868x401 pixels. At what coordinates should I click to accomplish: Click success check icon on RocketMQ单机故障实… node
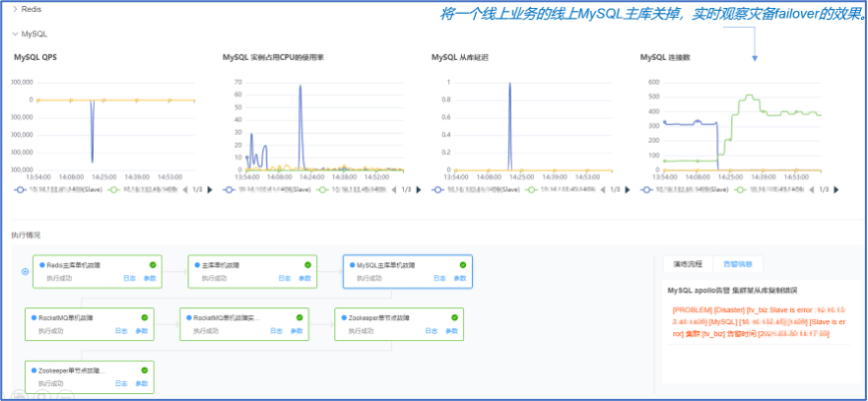pyautogui.click(x=299, y=317)
